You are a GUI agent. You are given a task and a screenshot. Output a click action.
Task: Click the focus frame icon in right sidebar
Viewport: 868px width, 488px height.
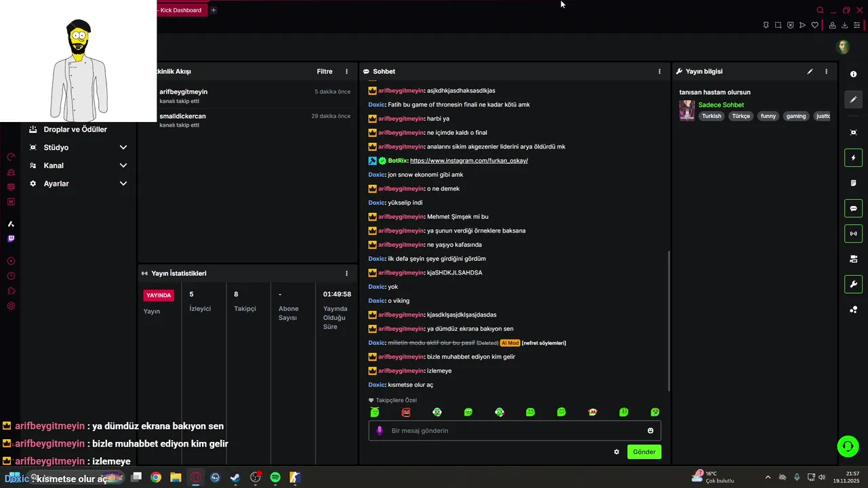pos(853,132)
